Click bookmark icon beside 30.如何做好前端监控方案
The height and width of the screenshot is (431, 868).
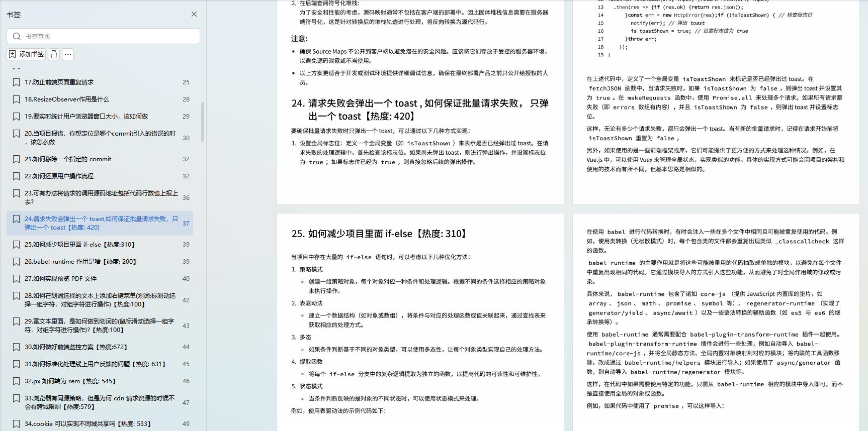click(16, 347)
